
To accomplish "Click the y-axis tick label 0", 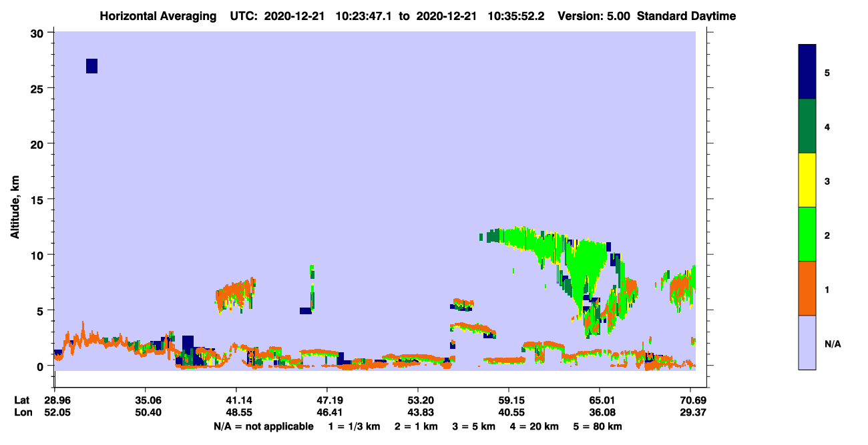I will coord(41,366).
